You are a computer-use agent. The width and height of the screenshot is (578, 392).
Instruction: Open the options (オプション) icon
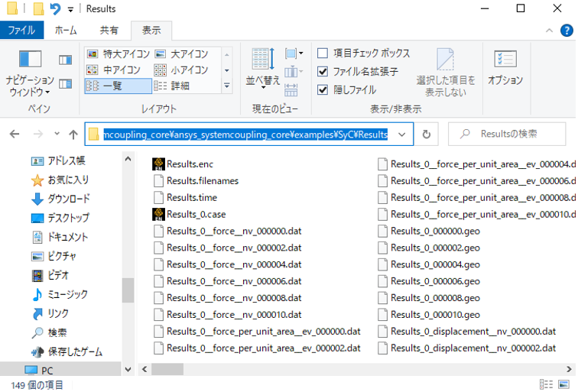[x=505, y=67]
